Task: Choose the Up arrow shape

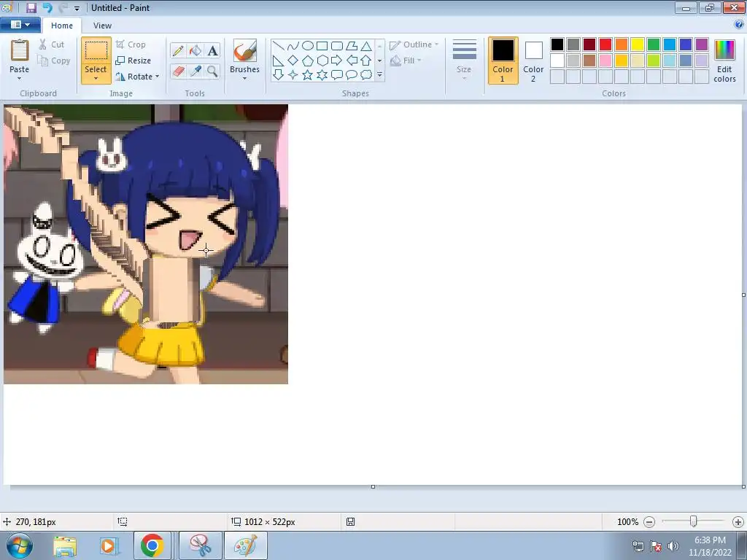Action: (366, 61)
